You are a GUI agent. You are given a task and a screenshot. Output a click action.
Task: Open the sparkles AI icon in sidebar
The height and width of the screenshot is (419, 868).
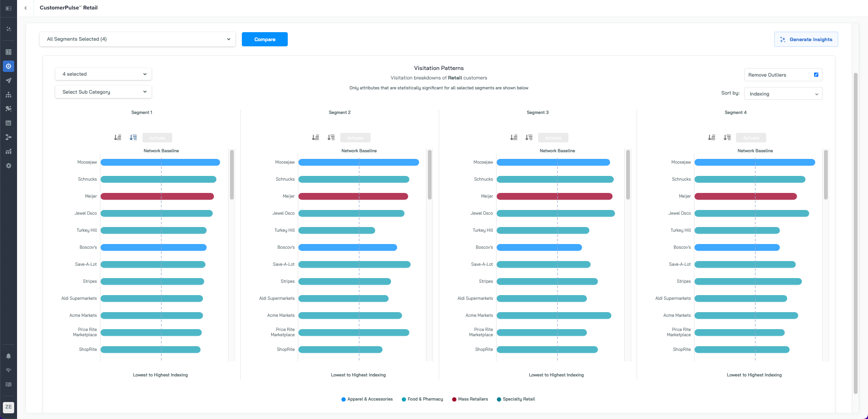point(9,29)
